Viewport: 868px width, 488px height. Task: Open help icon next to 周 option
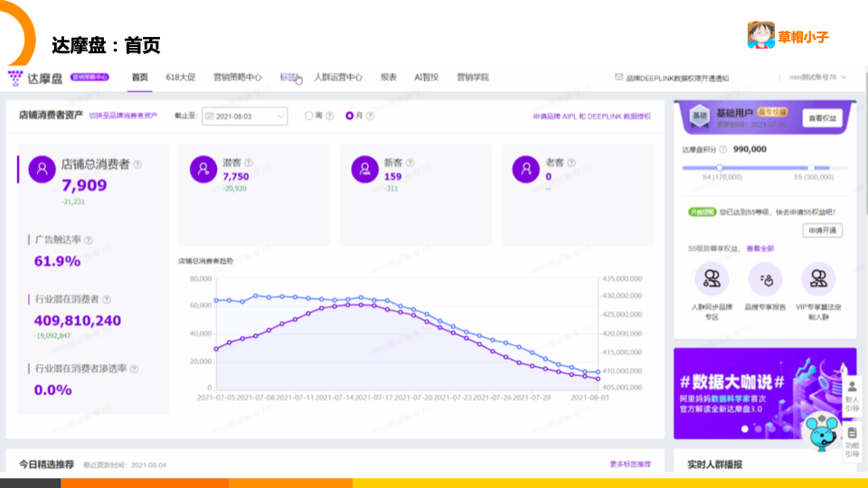[x=330, y=116]
